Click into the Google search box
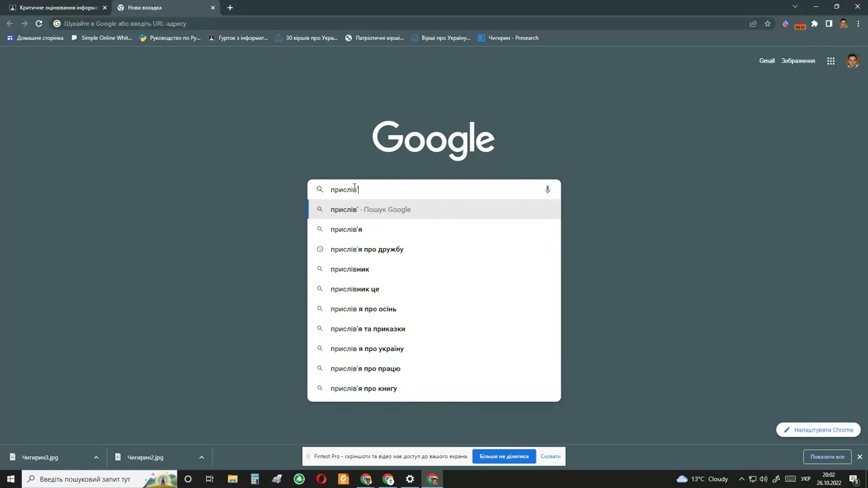This screenshot has height=488, width=868. (434, 190)
